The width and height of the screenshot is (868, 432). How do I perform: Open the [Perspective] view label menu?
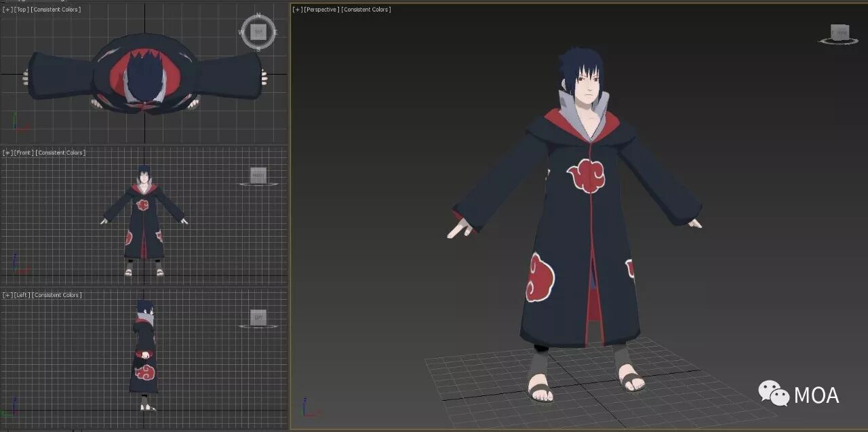(x=321, y=9)
